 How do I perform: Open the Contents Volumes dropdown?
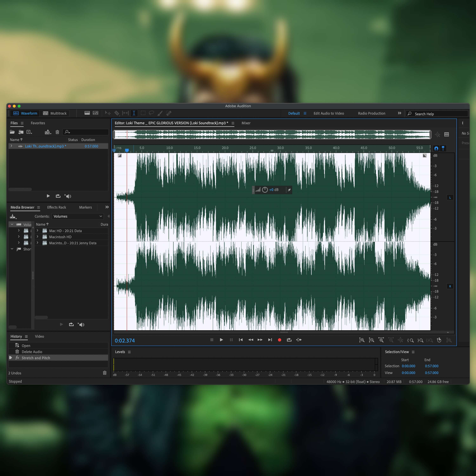(78, 216)
